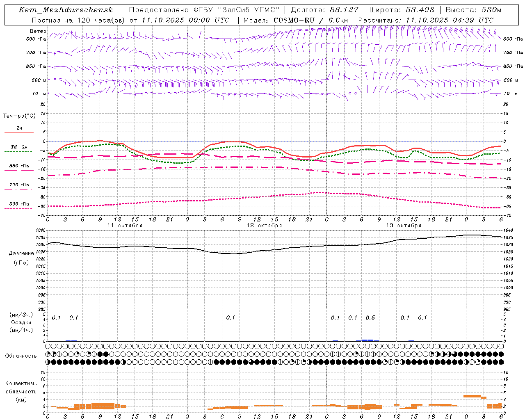Select the '850 гПа' temperature legend entry

(19, 166)
